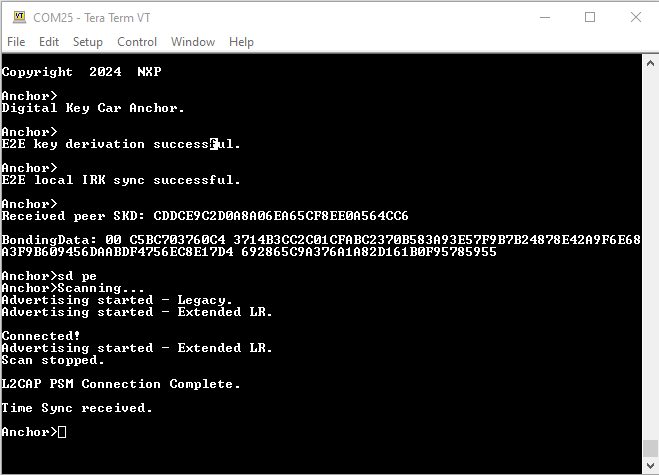Open the Control menu
Screen dimensions: 659x475
tap(137, 42)
